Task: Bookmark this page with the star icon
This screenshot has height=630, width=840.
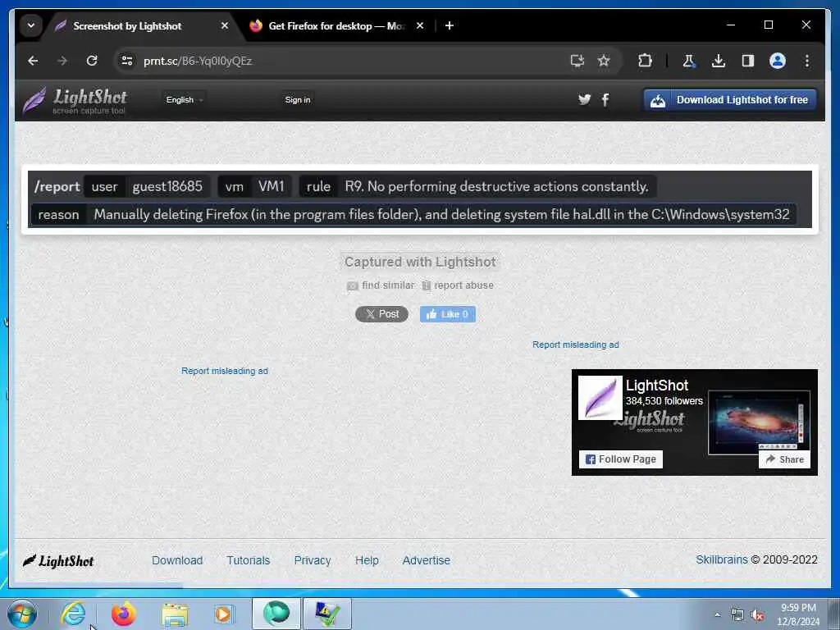Action: 604,61
